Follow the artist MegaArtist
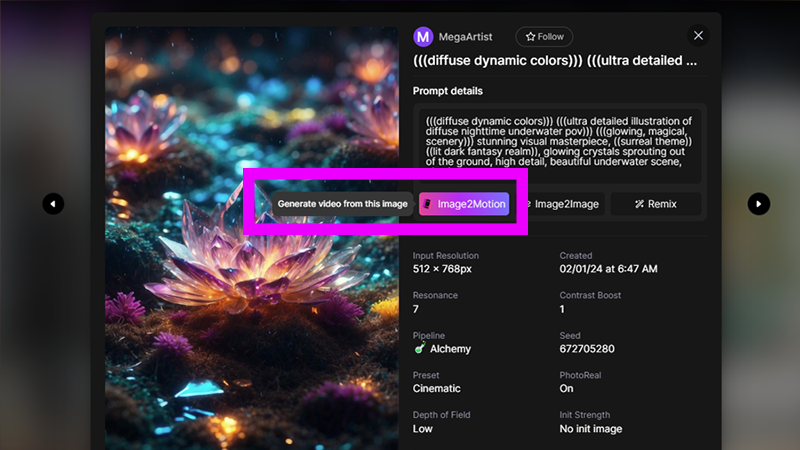 [x=544, y=37]
